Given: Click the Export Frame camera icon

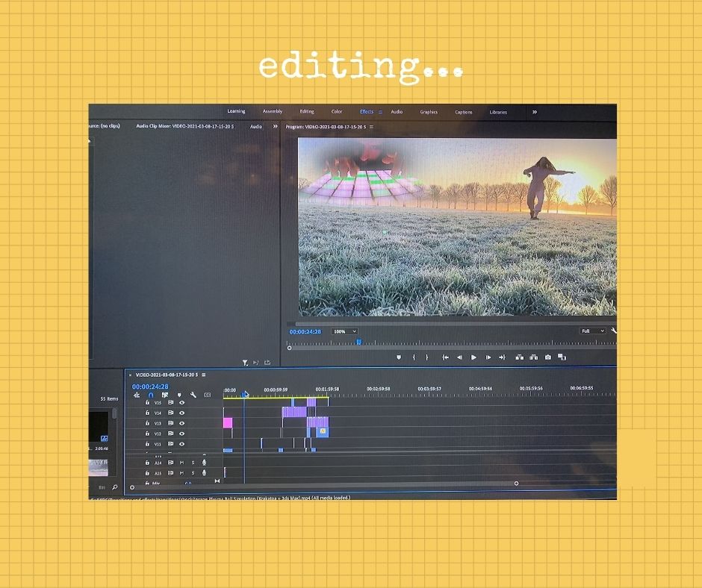Looking at the screenshot, I should [x=547, y=357].
